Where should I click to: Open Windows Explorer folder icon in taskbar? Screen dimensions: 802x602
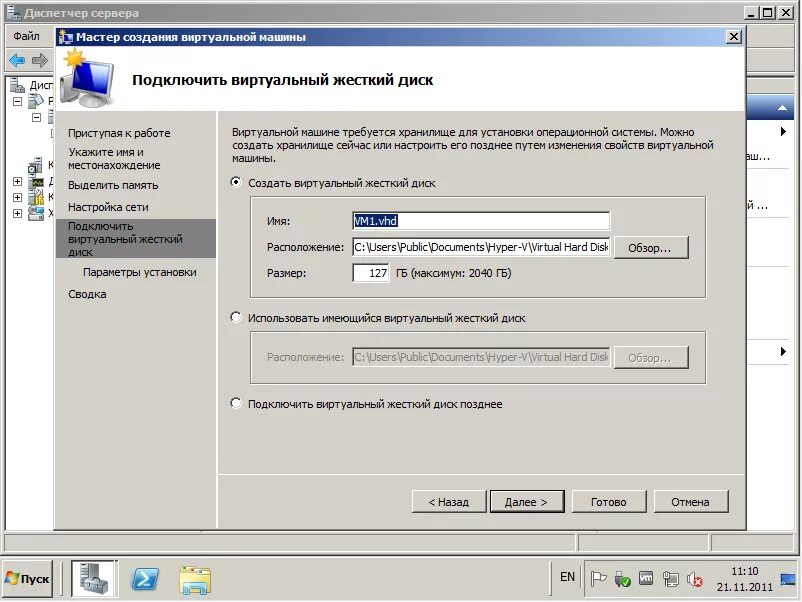point(195,578)
